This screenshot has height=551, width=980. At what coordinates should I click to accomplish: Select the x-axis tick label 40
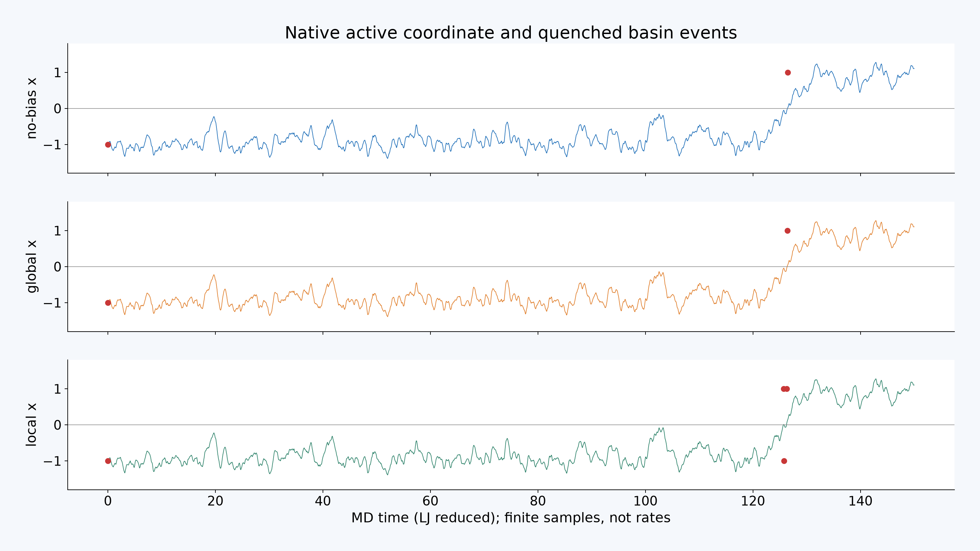pos(323,501)
